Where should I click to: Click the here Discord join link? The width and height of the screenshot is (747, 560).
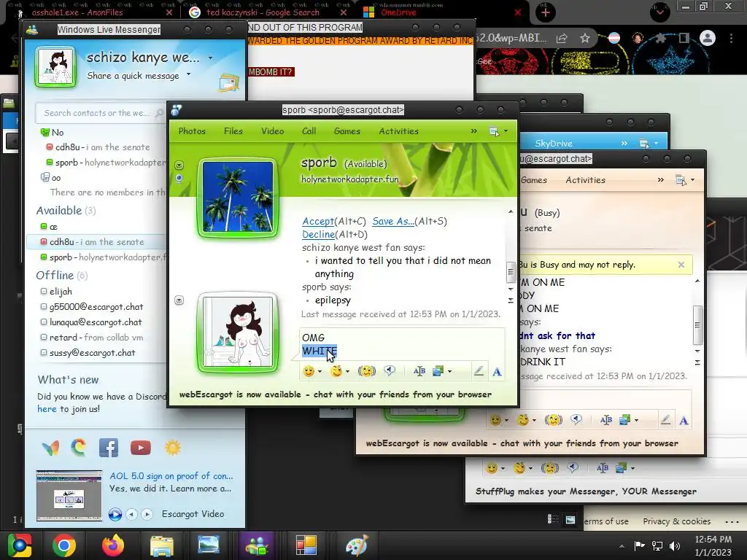pyautogui.click(x=47, y=409)
